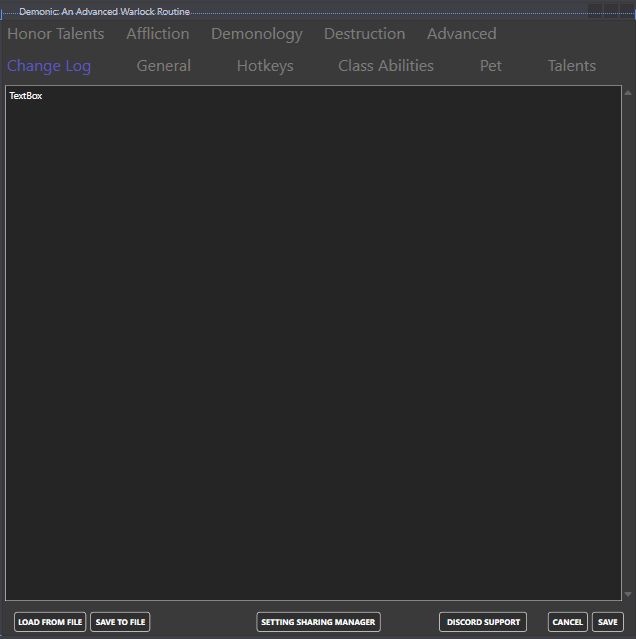Open the Honor Talents tab
This screenshot has height=639, width=636.
coord(56,34)
